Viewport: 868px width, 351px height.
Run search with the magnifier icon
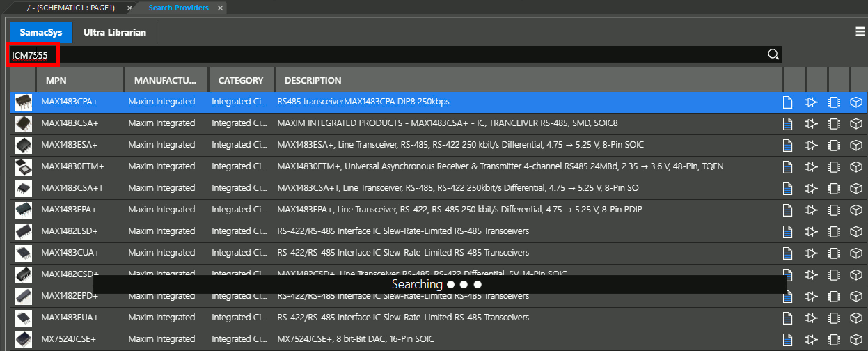pos(773,54)
